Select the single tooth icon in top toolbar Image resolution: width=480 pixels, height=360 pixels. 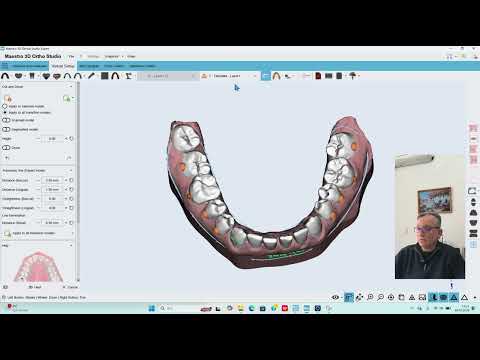pyautogui.click(x=32, y=76)
